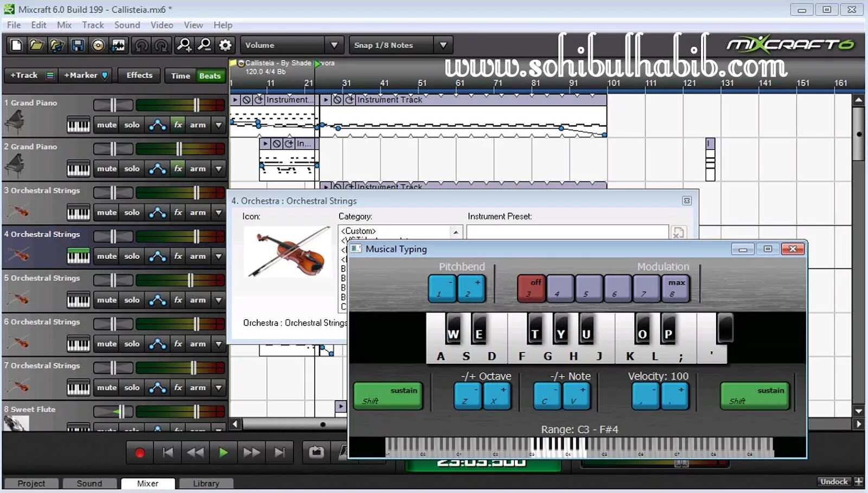Click the +Track button

pyautogui.click(x=24, y=75)
